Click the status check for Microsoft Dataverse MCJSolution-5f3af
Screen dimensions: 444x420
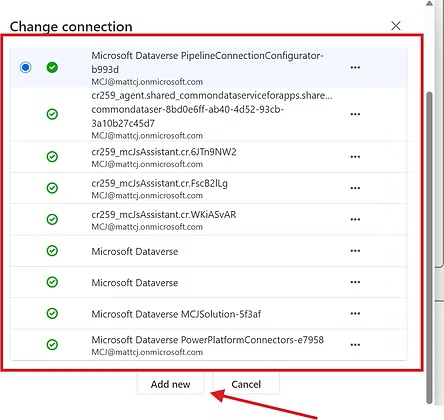coord(52,313)
